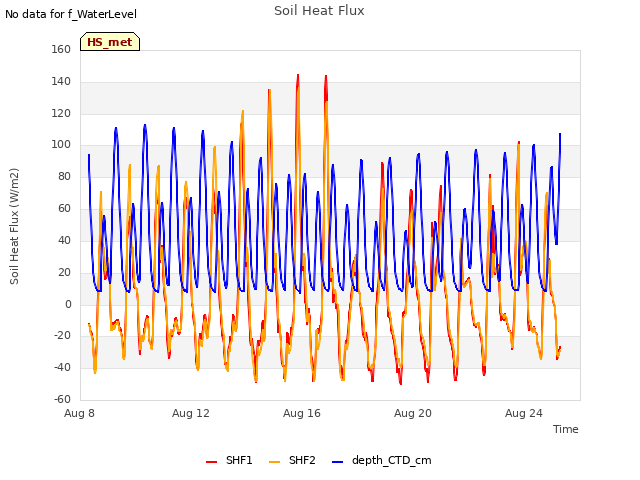Click the Aug 24 x-axis tick label
The image size is (640, 480).
(524, 413)
